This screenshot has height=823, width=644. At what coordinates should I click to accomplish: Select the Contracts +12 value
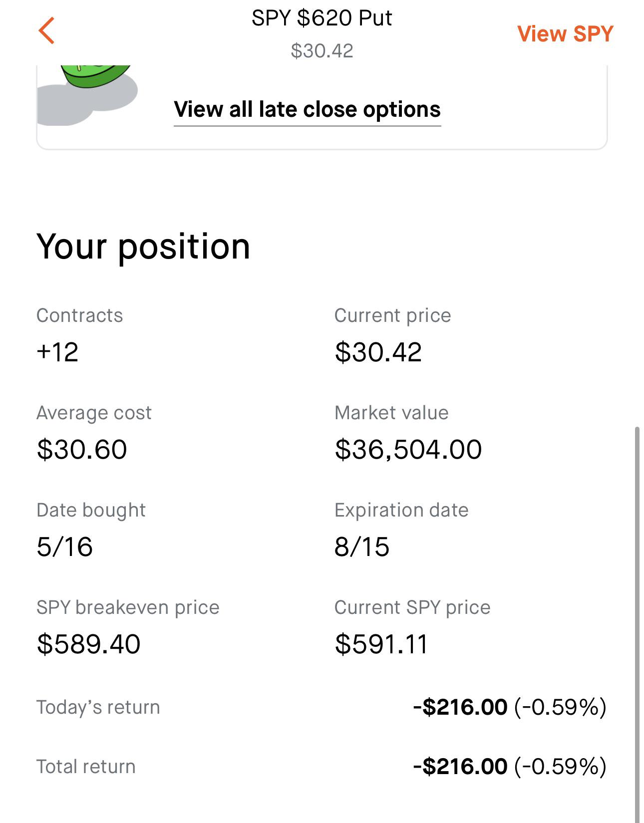pos(57,352)
